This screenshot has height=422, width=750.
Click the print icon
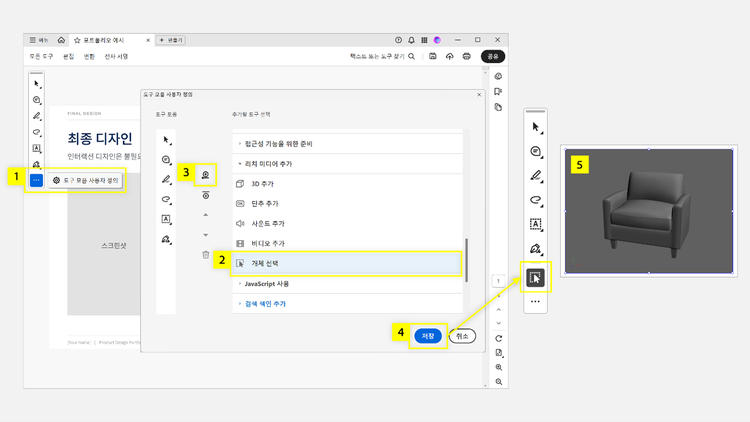[467, 56]
